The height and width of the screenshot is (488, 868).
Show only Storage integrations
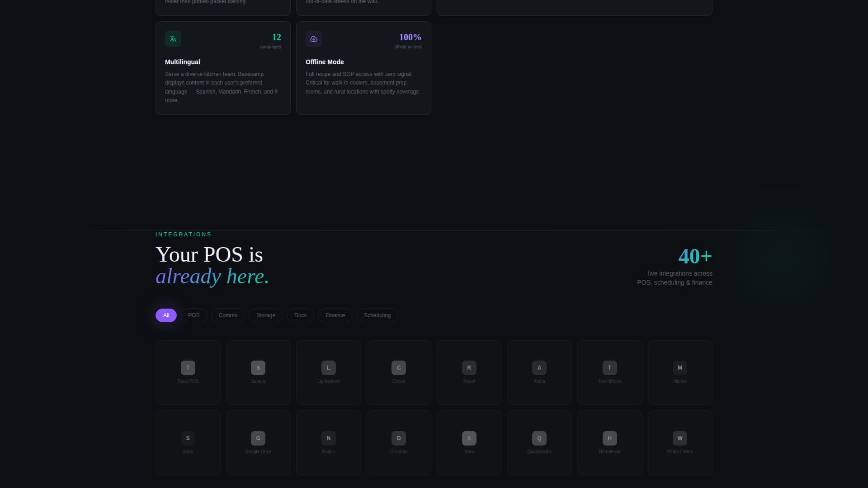tap(266, 315)
